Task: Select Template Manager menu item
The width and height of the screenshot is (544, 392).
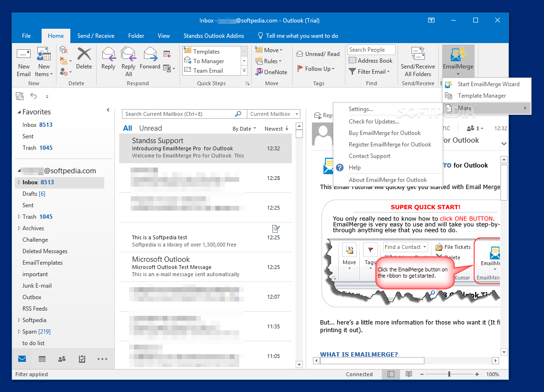Action: point(487,95)
